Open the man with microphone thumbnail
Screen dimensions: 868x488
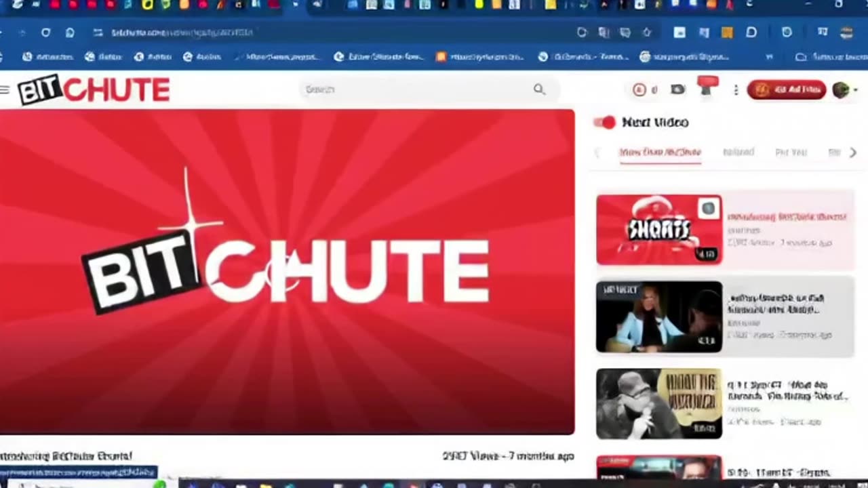coord(659,403)
